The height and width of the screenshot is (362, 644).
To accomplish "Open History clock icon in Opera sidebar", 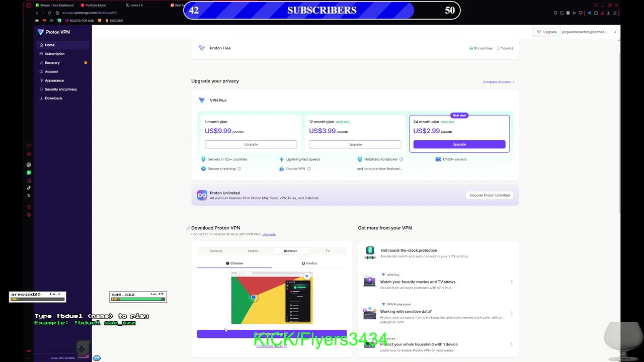I will click(x=29, y=207).
